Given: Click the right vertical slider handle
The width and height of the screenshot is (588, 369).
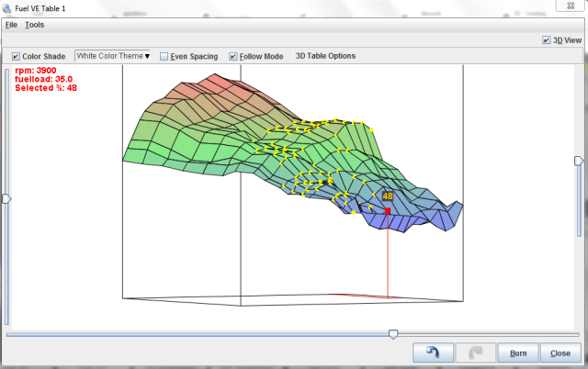Looking at the screenshot, I should point(578,161).
